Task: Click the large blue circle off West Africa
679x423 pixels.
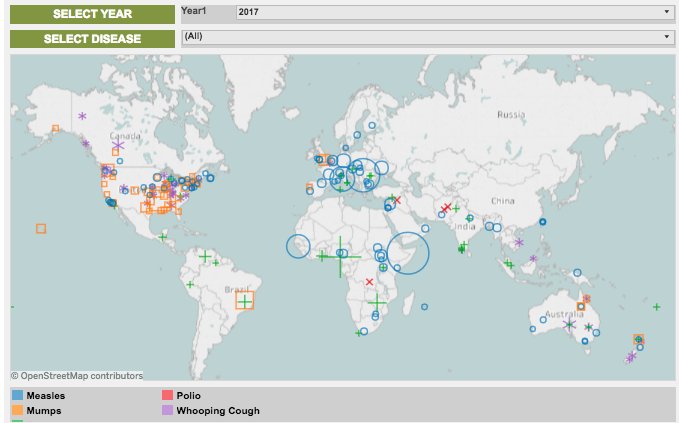Action: 299,246
